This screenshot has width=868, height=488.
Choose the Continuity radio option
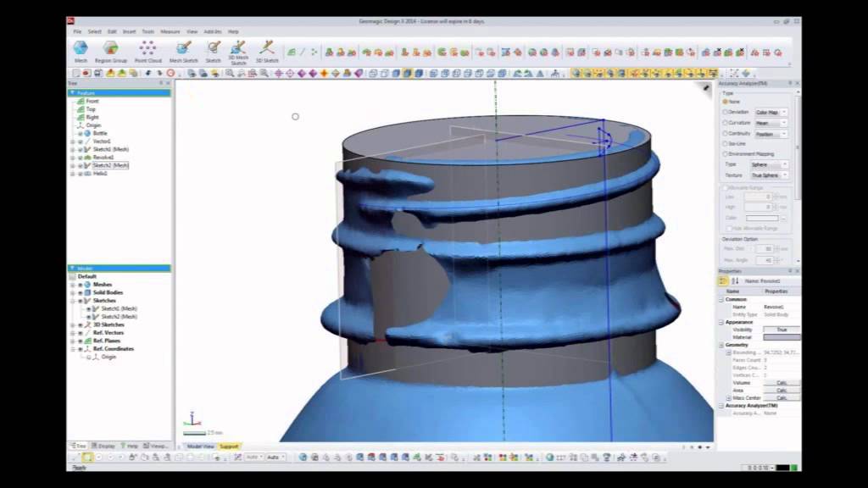click(725, 133)
